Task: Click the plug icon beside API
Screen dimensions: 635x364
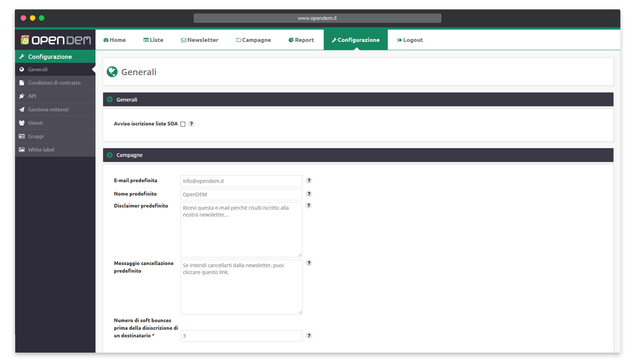Action: pyautogui.click(x=22, y=96)
